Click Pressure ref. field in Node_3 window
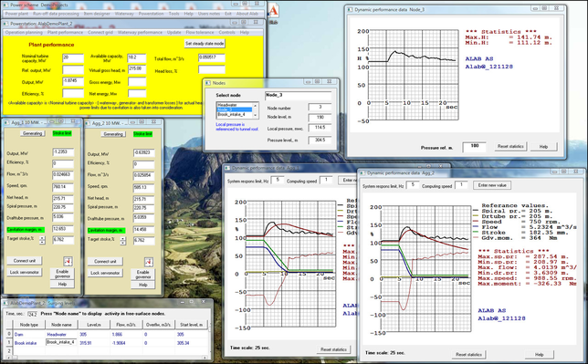Viewport: 588px width, 364px height. pos(475,147)
